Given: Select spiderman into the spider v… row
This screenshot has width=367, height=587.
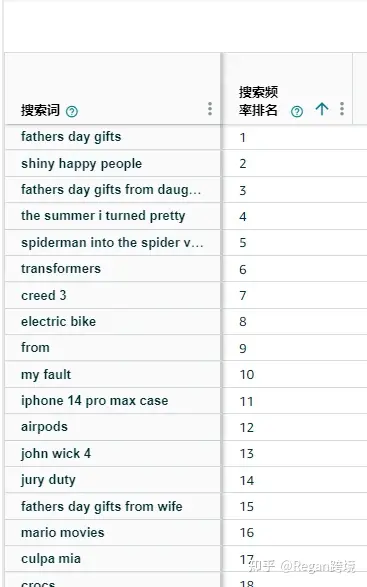Looking at the screenshot, I should (112, 243).
